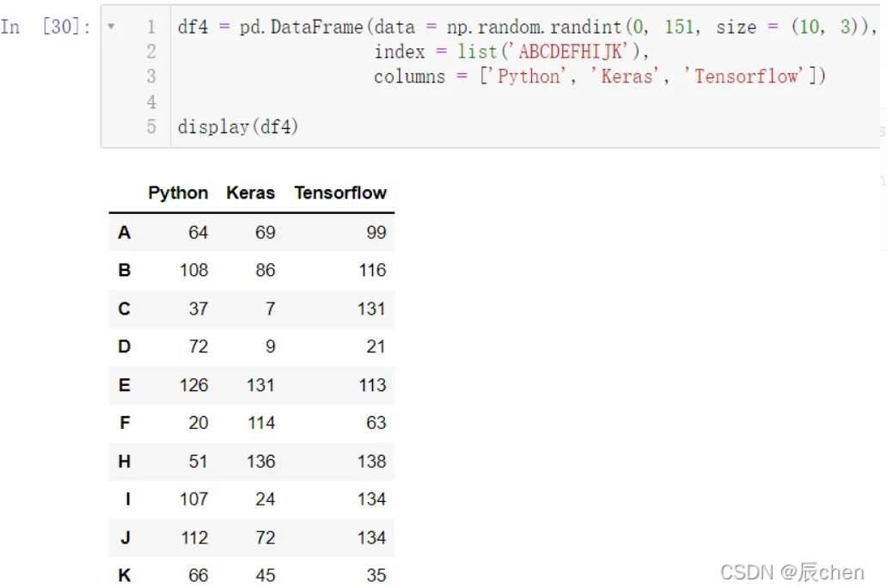
Task: Click the Keras value 136 in row H
Action: point(260,462)
